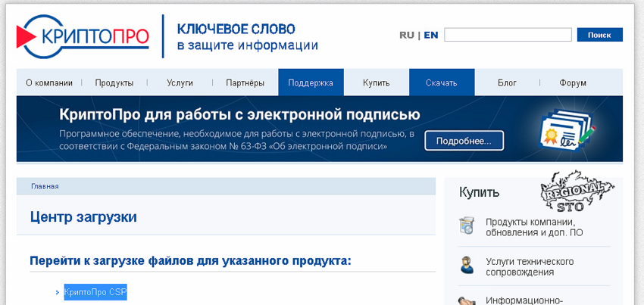Click the КриптоПро logo
This screenshot has height=305, width=644.
tap(83, 36)
